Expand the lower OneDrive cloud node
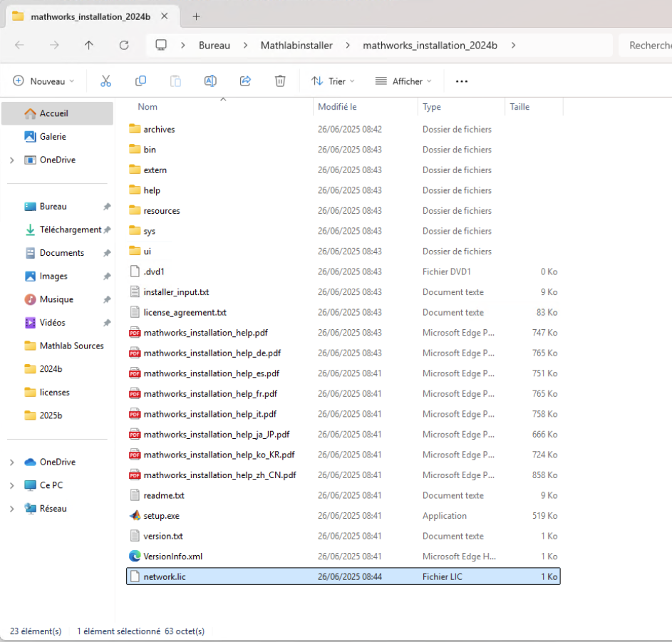 12,462
